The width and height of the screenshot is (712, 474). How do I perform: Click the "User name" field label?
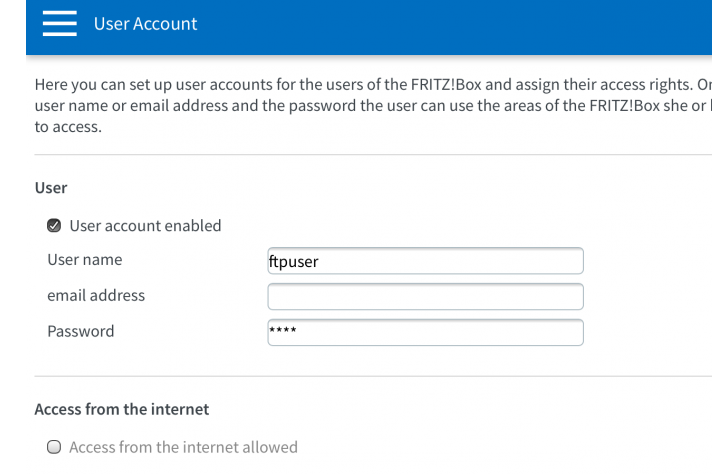(85, 260)
